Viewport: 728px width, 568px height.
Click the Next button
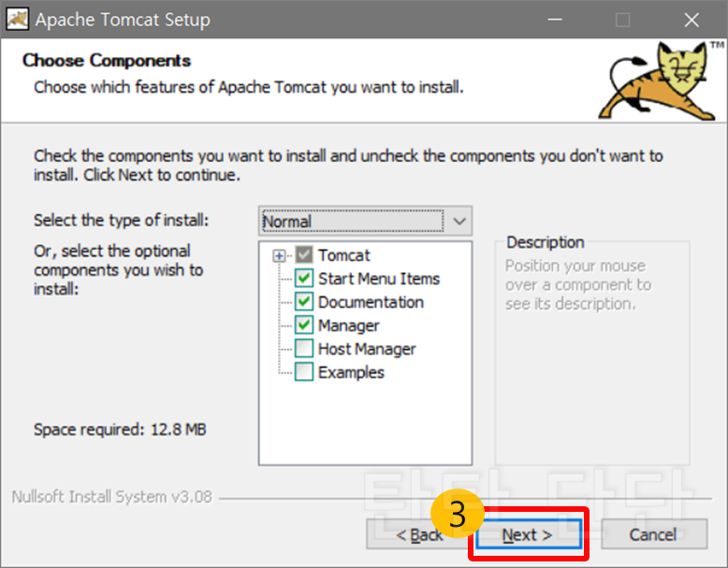pos(529,534)
